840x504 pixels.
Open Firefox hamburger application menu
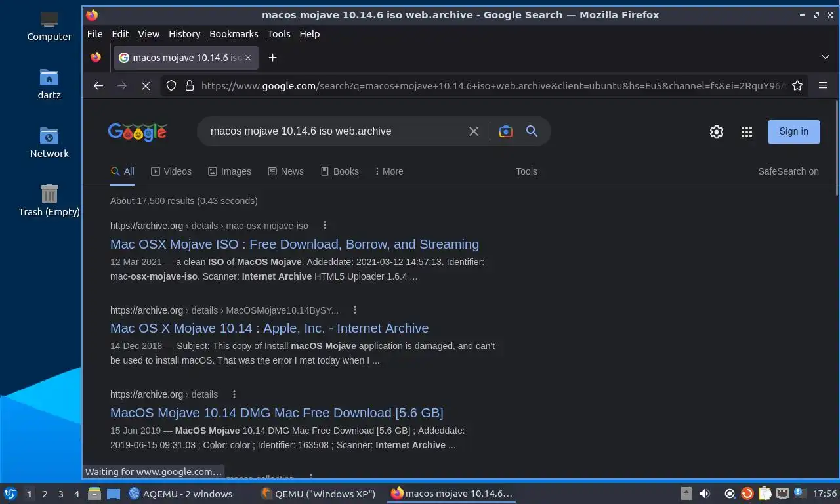(x=823, y=85)
